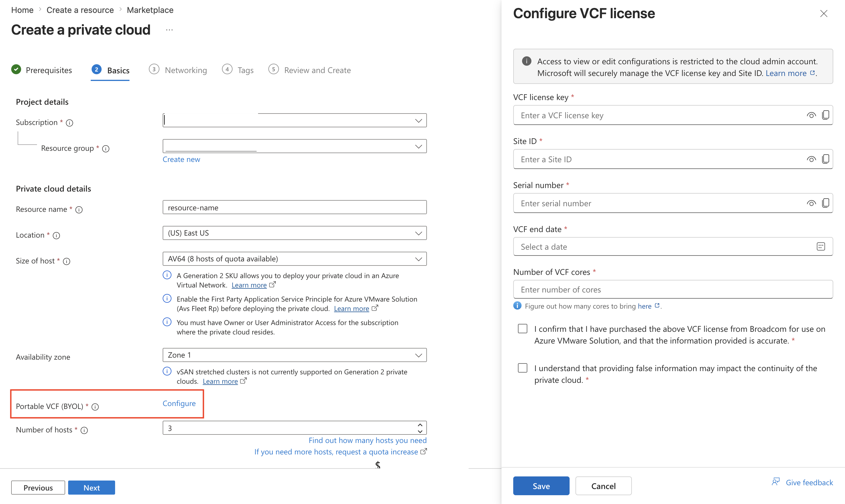Navigate to Marketplace breadcrumb
845x504 pixels.
pos(150,10)
